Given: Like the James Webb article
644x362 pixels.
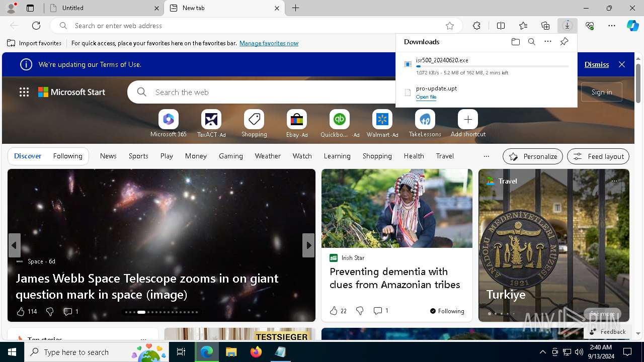Looking at the screenshot, I should click(27, 312).
